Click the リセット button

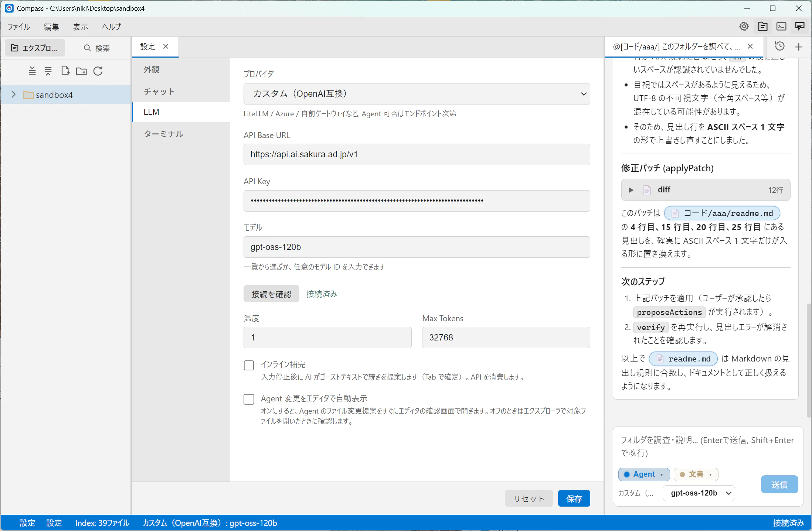tap(529, 499)
